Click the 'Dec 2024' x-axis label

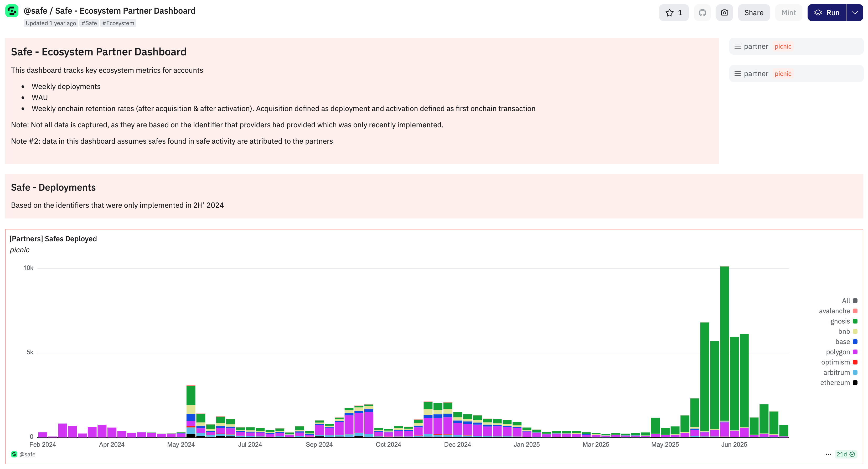[458, 445]
